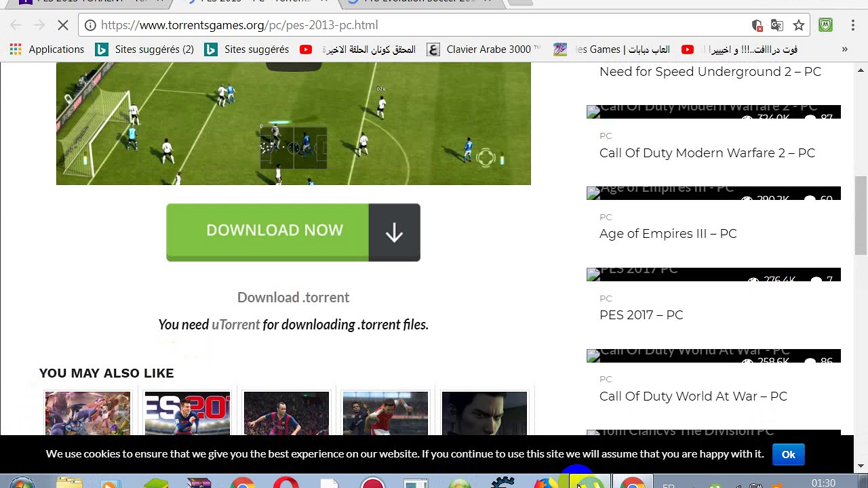Click the page scrollbar up arrow
Screen dimensions: 868x488
[861, 70]
